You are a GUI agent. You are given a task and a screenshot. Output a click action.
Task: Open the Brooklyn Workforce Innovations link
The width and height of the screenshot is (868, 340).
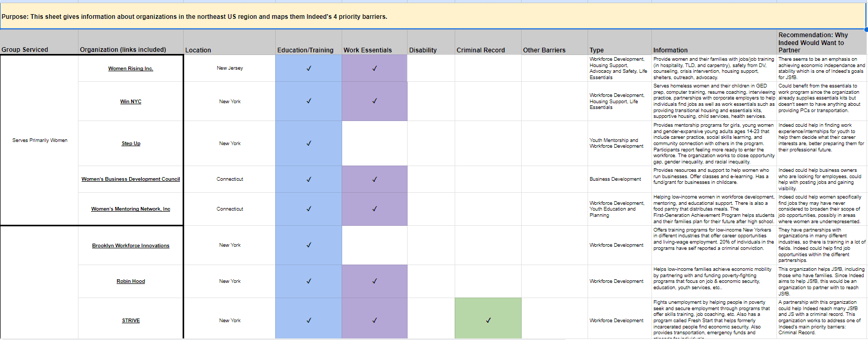pyautogui.click(x=130, y=246)
